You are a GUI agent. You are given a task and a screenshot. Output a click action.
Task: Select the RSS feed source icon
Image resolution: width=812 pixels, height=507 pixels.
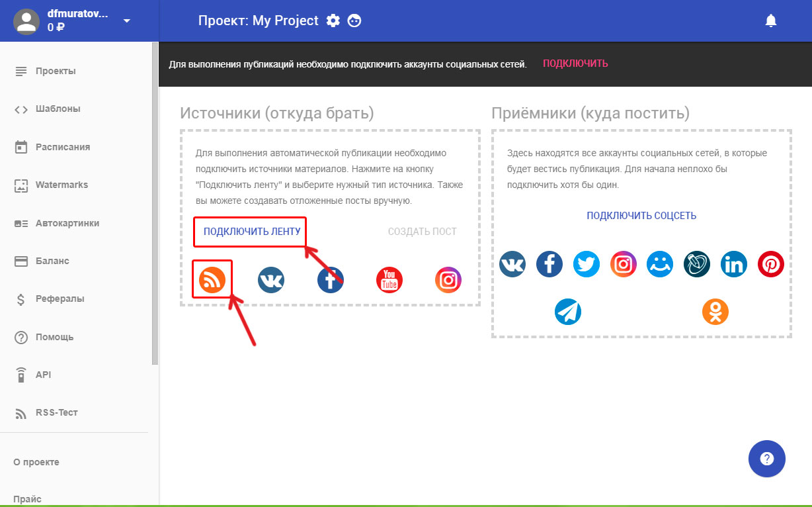(x=212, y=279)
